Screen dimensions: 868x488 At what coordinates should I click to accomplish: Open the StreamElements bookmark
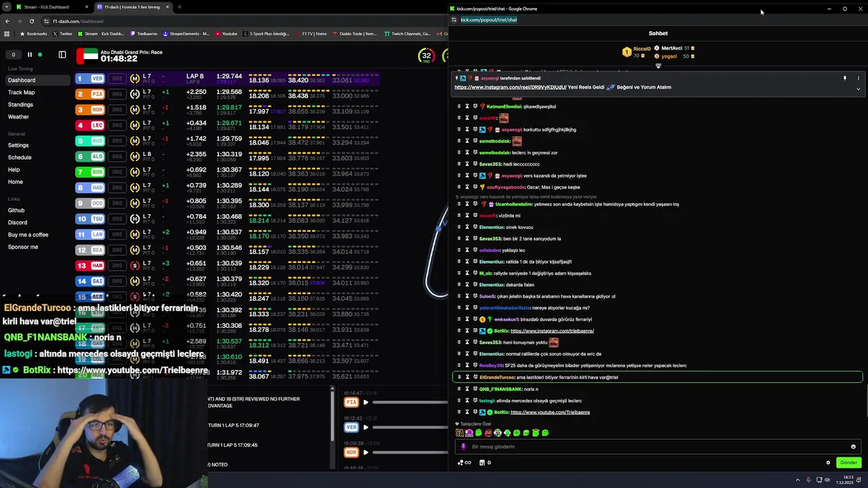click(x=186, y=33)
